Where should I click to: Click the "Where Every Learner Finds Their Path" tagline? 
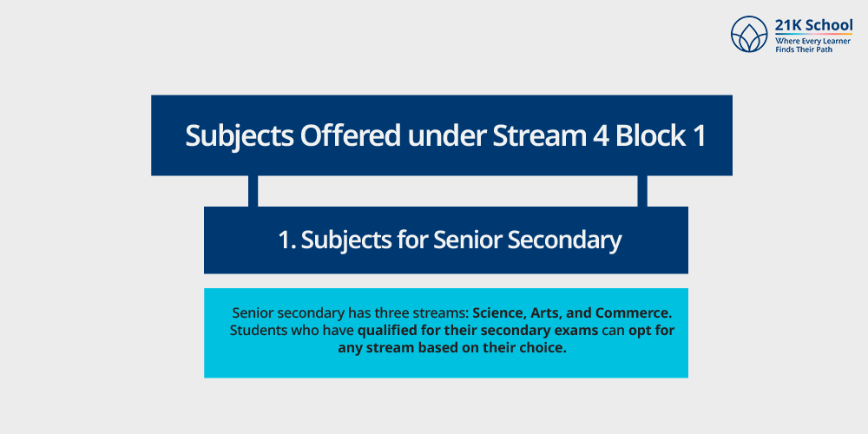pos(813,46)
